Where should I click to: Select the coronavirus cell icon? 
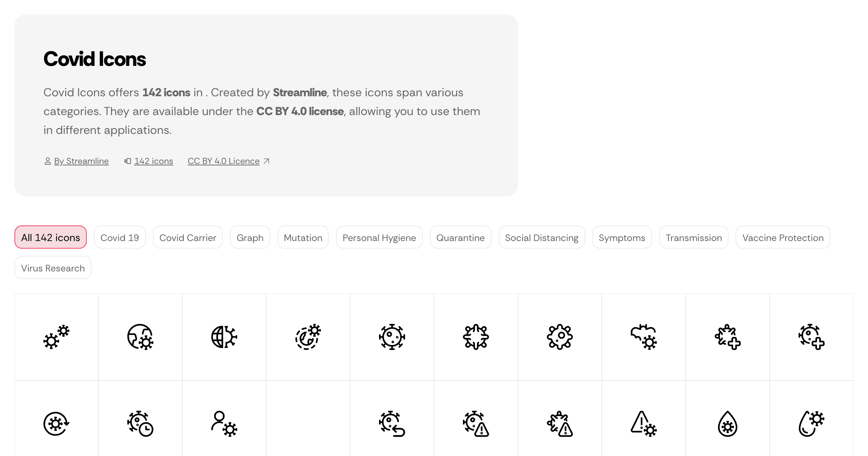click(x=392, y=337)
